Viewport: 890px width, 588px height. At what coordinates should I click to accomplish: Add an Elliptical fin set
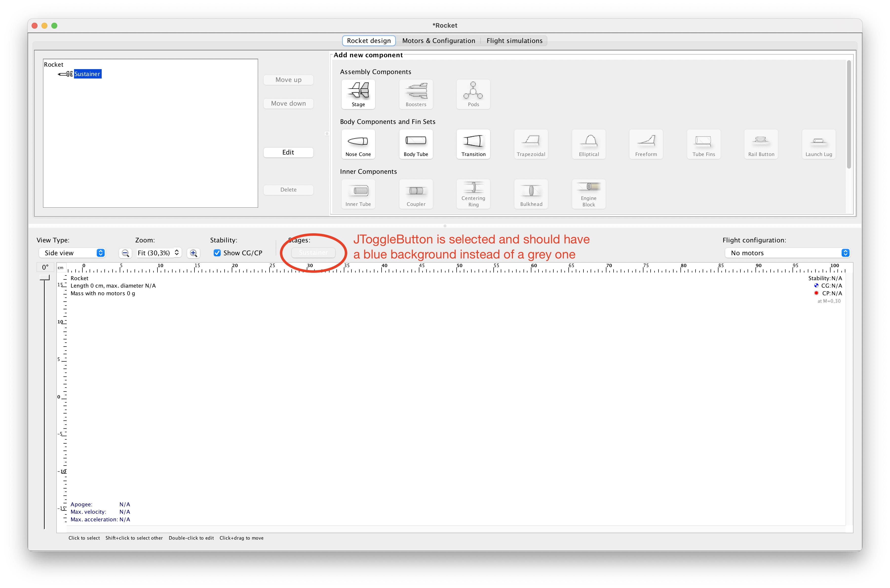pos(589,144)
